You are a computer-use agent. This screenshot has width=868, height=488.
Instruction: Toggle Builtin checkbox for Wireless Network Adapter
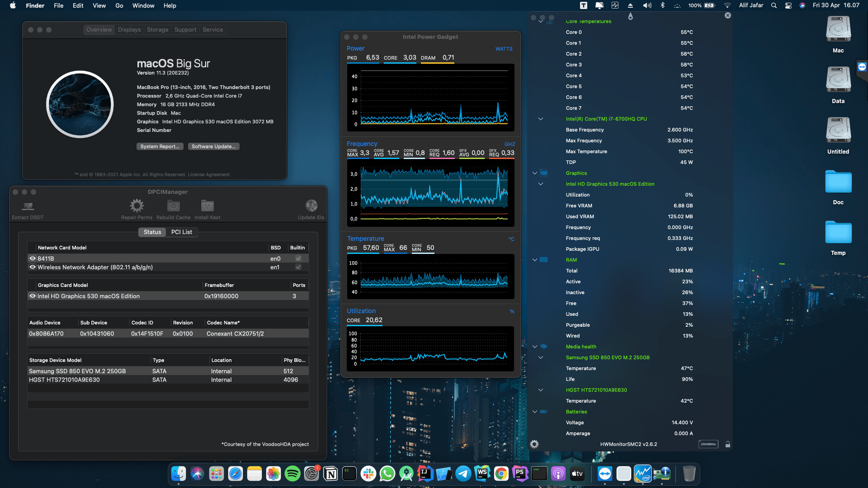(x=298, y=267)
